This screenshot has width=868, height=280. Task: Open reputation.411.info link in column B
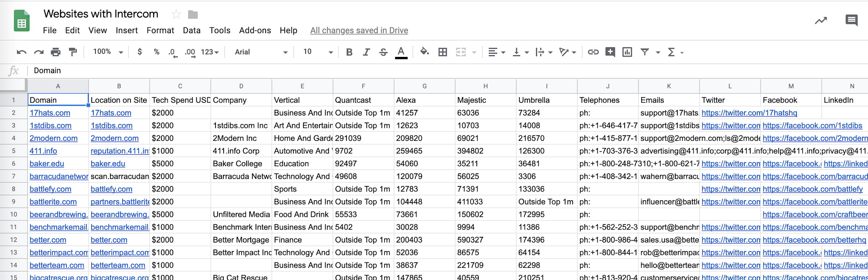tap(120, 151)
